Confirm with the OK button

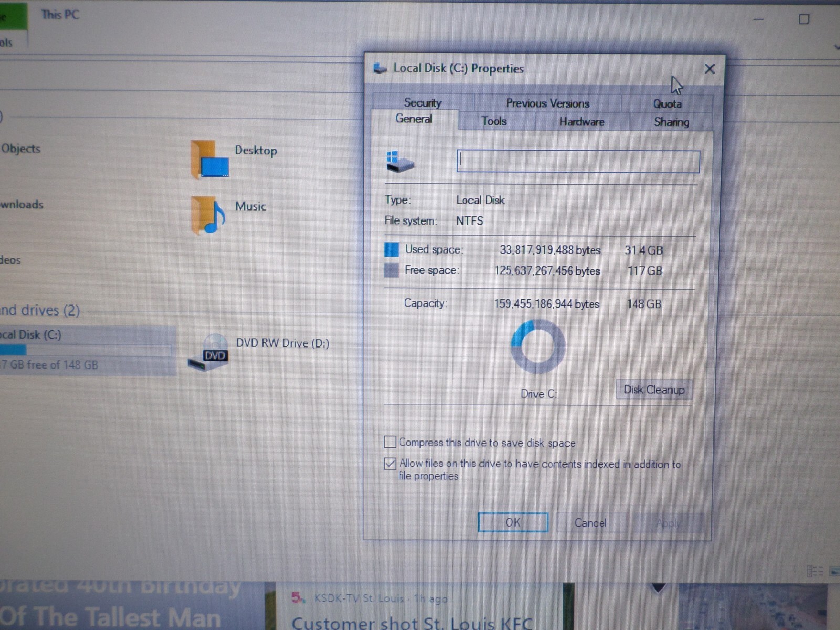click(x=513, y=522)
